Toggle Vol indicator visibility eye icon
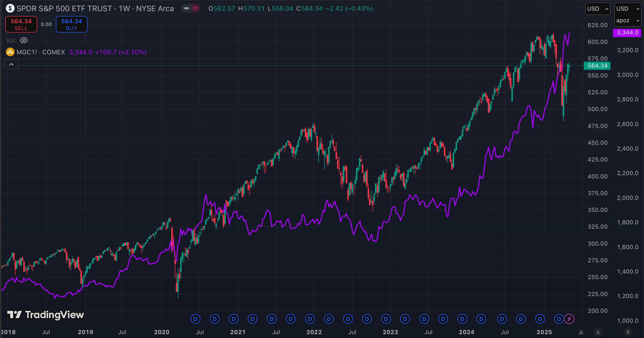 pos(24,40)
